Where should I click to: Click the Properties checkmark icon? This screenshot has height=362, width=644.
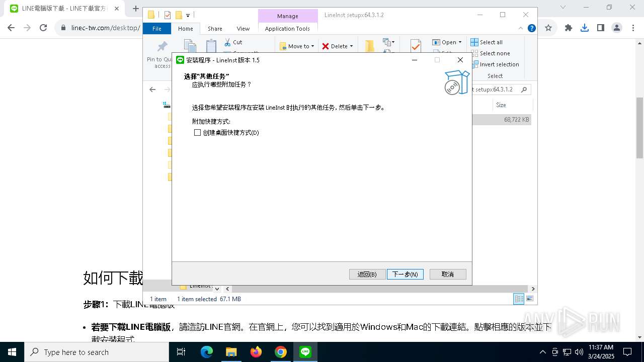(x=416, y=46)
